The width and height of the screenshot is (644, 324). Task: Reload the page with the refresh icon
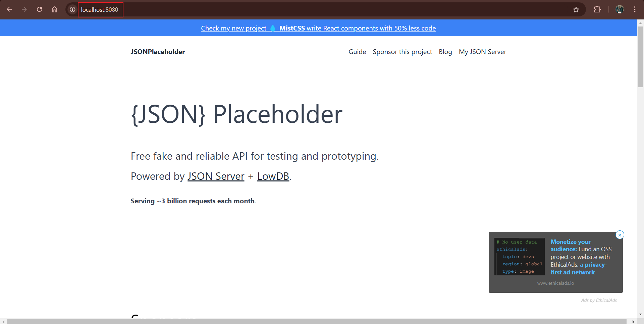(39, 9)
